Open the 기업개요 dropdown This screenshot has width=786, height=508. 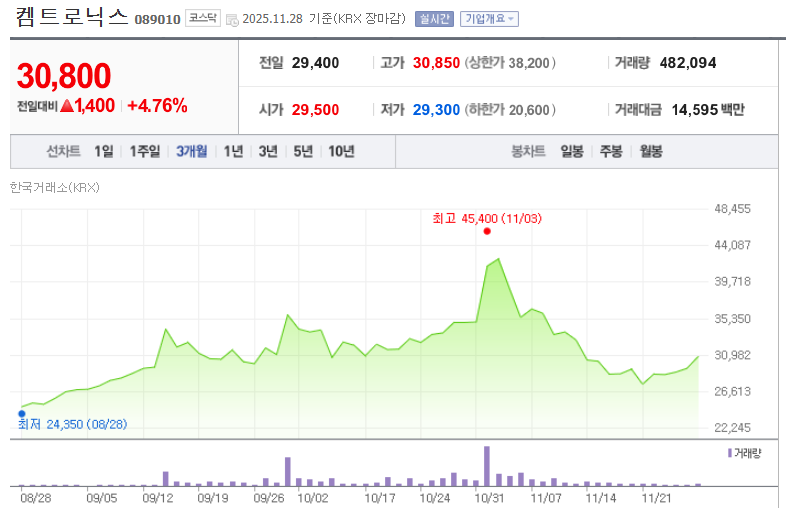point(489,19)
